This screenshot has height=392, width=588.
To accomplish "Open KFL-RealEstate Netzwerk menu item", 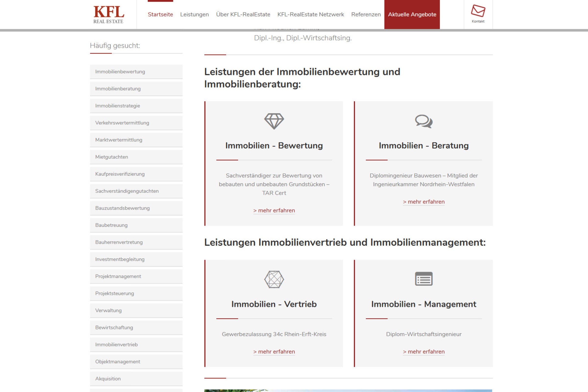I will [x=310, y=14].
